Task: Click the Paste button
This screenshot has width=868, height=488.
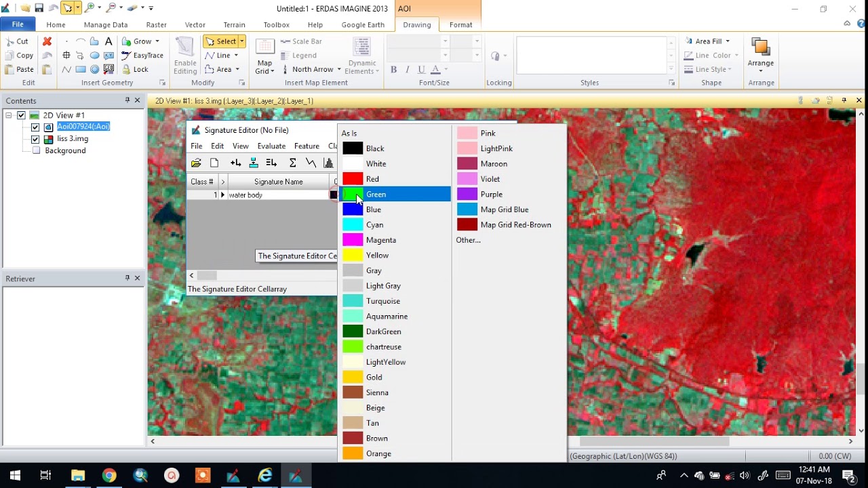Action: 20,69
